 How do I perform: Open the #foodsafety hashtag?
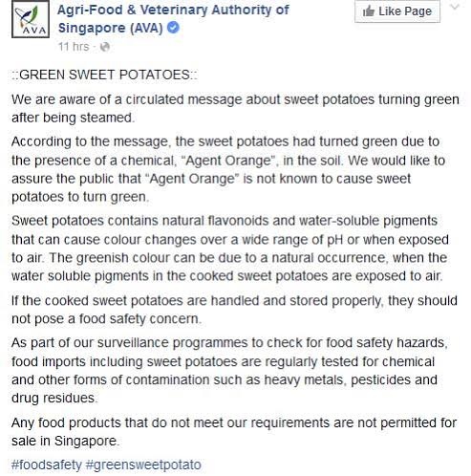pos(47,465)
